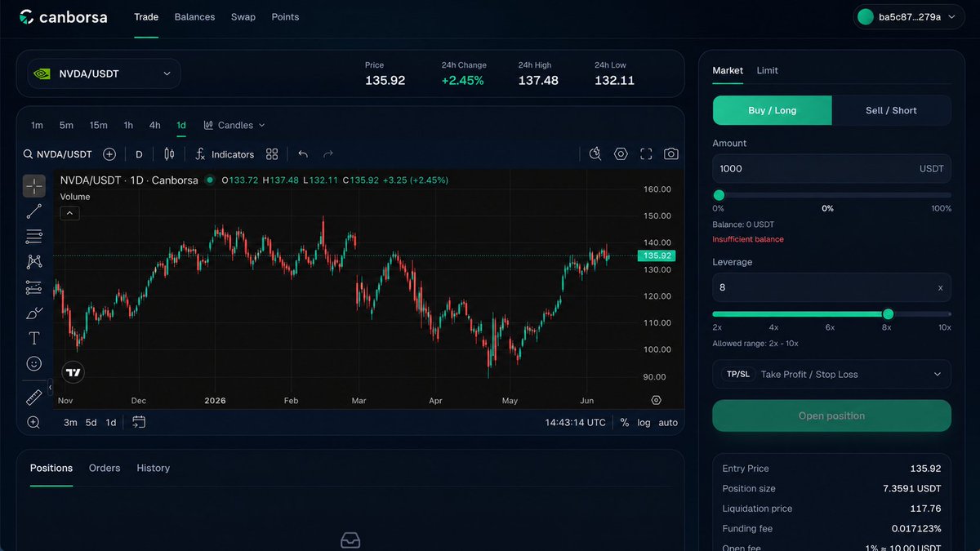Set leverage slider to 4x mark
The width and height of the screenshot is (980, 551).
[x=773, y=327]
